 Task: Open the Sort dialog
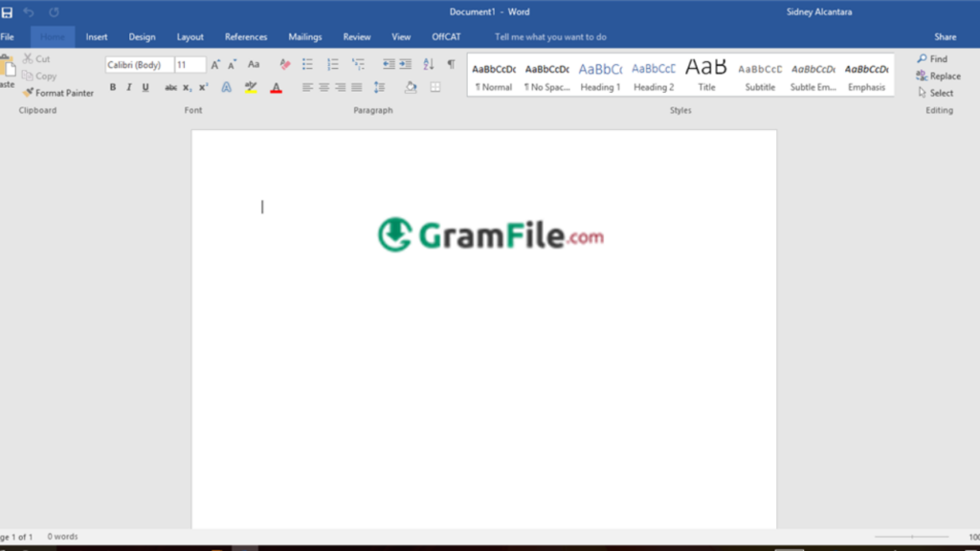coord(429,64)
